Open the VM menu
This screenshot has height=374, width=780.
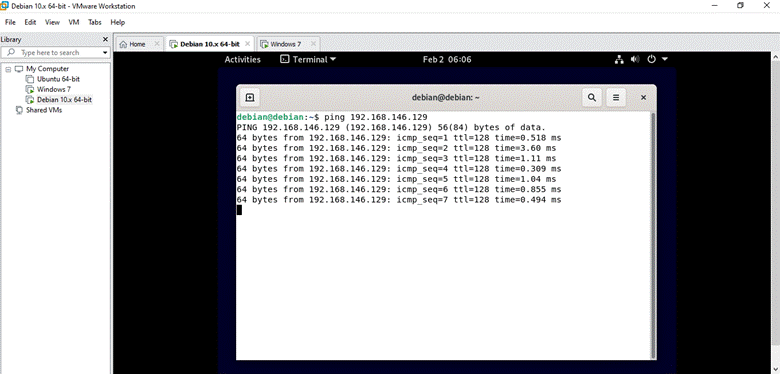click(74, 22)
